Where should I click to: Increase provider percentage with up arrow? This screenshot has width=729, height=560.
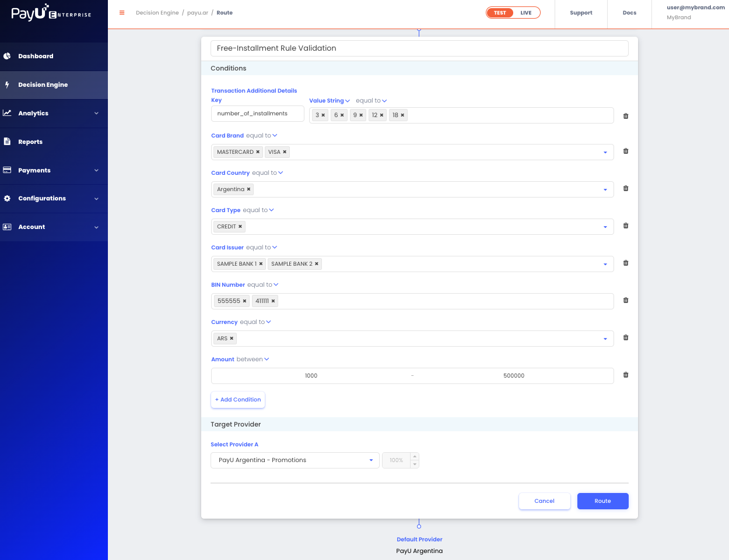click(415, 456)
